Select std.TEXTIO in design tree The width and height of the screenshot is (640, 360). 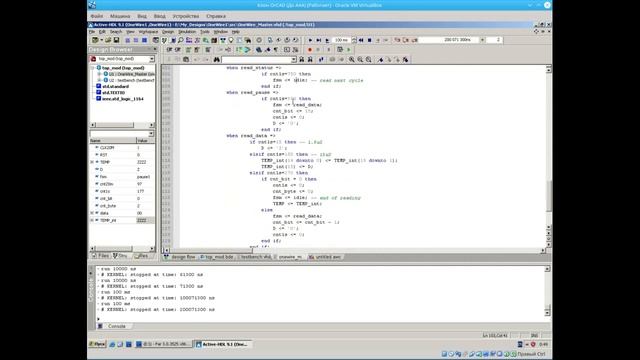[x=113, y=93]
